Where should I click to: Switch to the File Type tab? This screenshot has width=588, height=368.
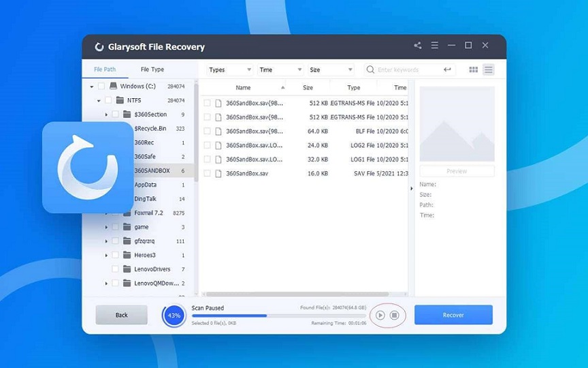point(152,69)
